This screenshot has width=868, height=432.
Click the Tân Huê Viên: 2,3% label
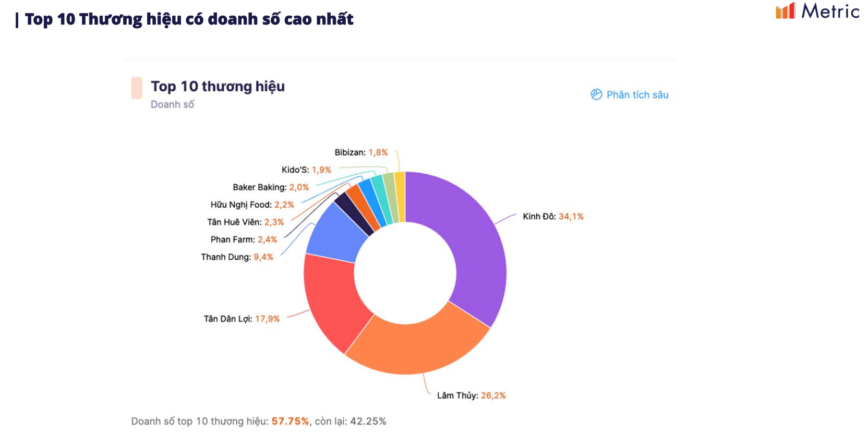[245, 222]
